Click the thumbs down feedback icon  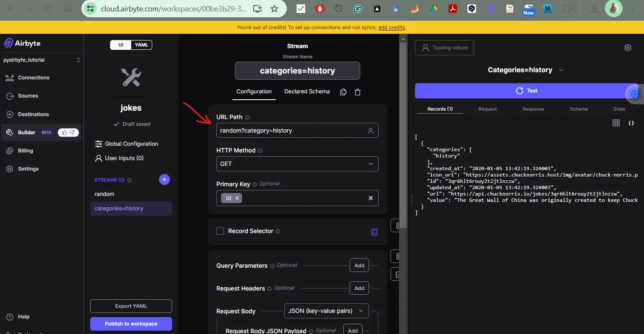tap(73, 133)
